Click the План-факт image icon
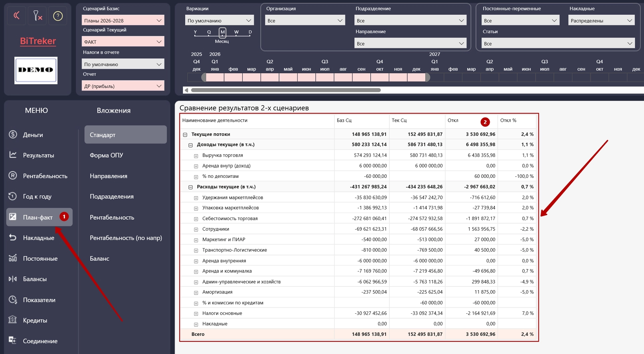The image size is (644, 354). (13, 217)
